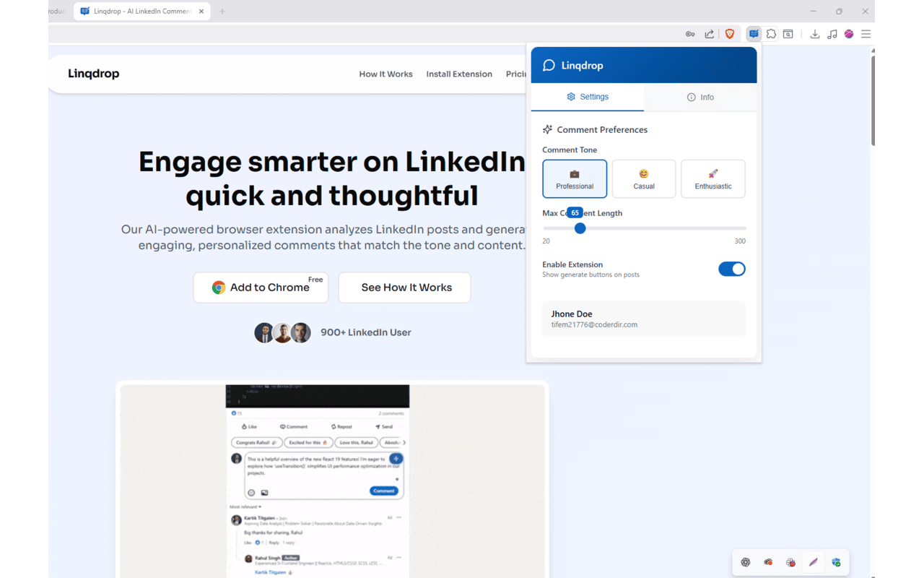Open the Brave Shields lion icon
This screenshot has height=578, width=924.
[730, 34]
